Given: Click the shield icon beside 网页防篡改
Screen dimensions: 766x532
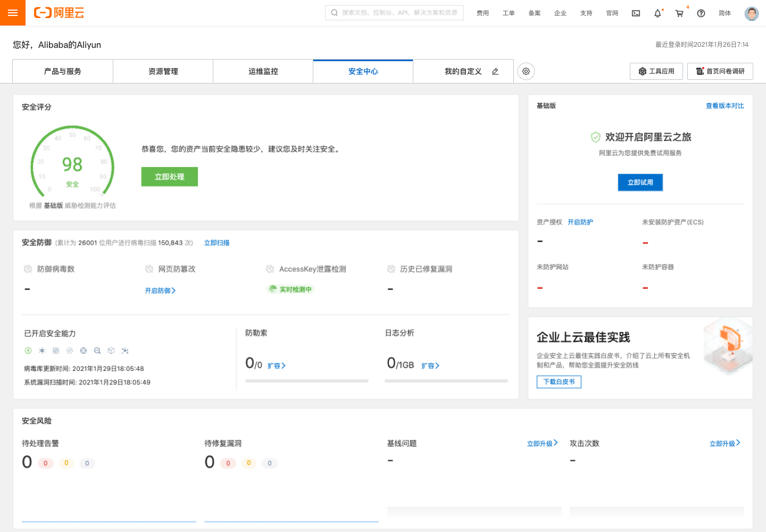Looking at the screenshot, I should point(149,269).
